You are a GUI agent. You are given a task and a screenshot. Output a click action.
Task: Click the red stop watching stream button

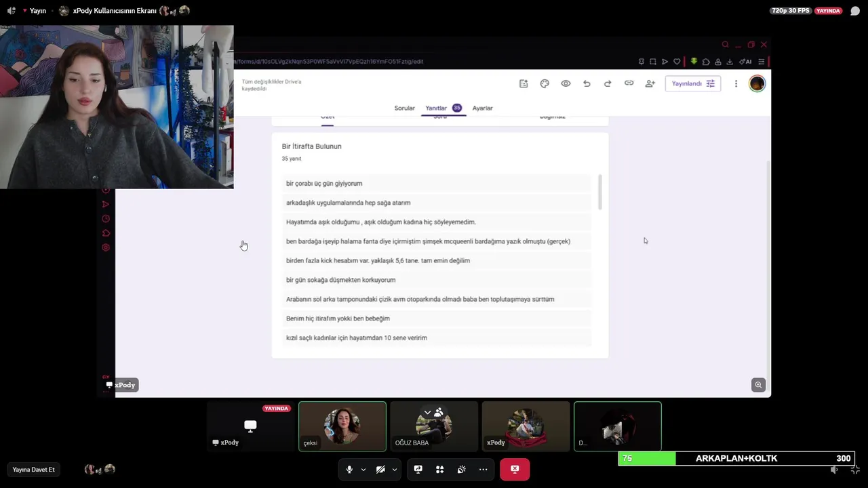coord(515,469)
